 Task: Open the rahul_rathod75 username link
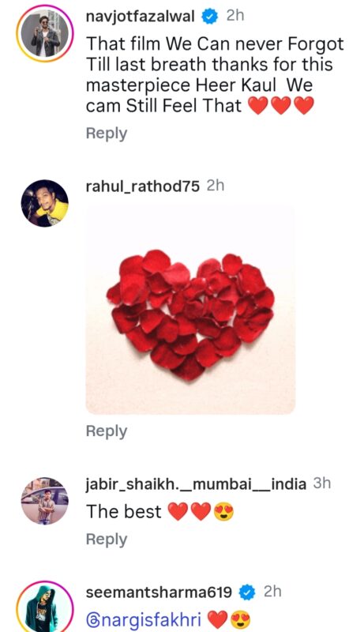click(143, 186)
